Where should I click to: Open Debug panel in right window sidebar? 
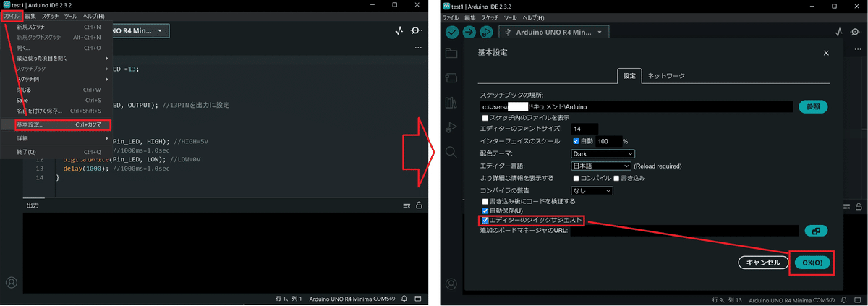[x=451, y=127]
